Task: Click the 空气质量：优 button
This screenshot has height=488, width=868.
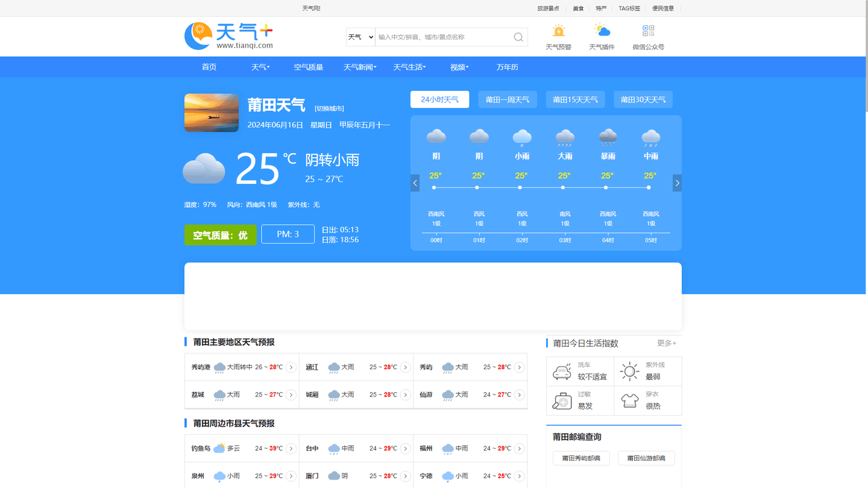Action: (x=220, y=235)
